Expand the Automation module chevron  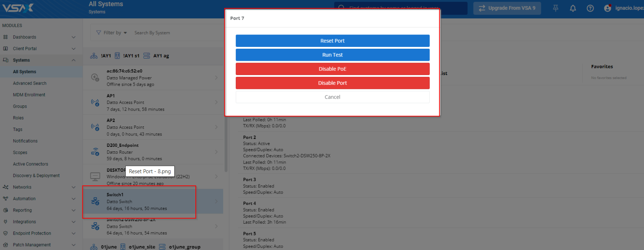pyautogui.click(x=74, y=199)
